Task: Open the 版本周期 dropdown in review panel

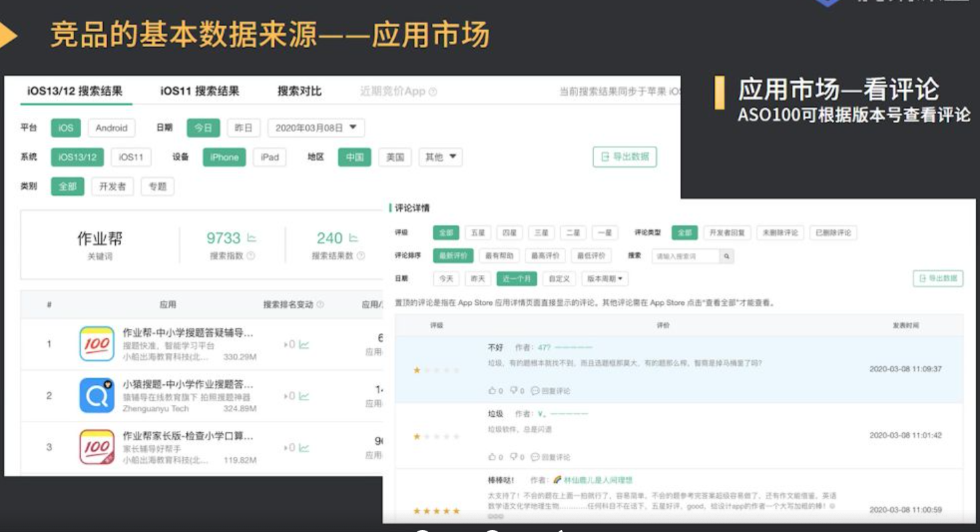Action: (x=605, y=278)
